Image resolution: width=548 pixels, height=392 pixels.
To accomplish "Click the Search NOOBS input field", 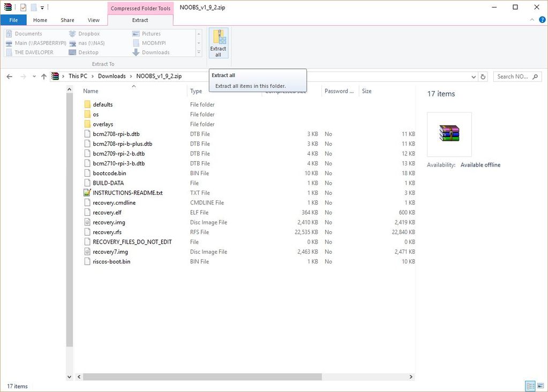I will [x=517, y=77].
